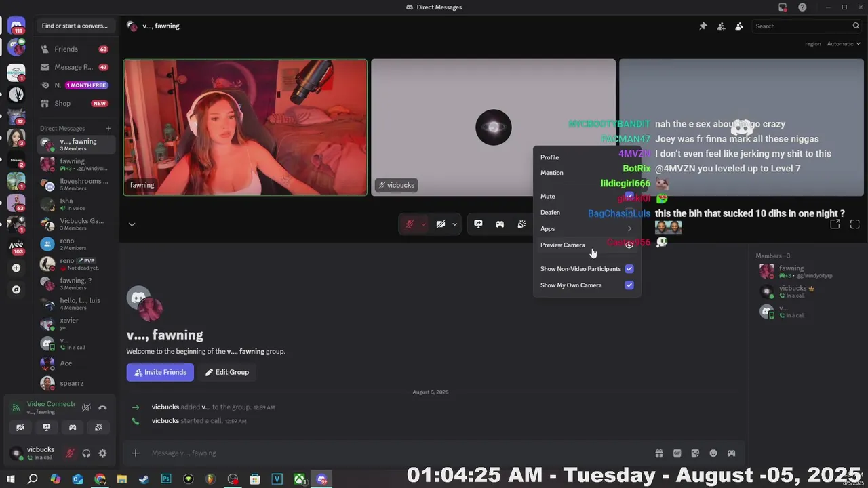This screenshot has width=868, height=488.
Task: Open apps icon at message bar end
Action: tap(731, 453)
